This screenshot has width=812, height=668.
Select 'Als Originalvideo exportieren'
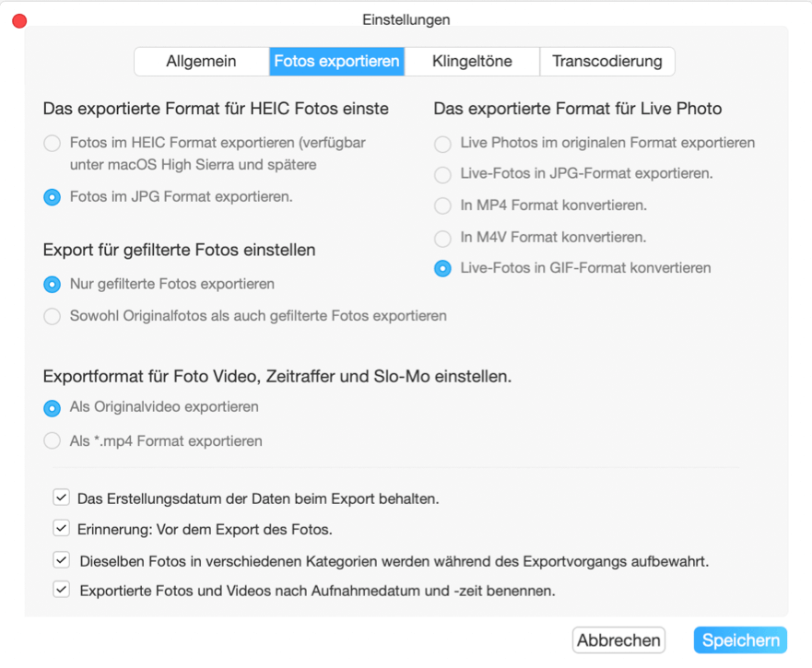click(x=53, y=406)
